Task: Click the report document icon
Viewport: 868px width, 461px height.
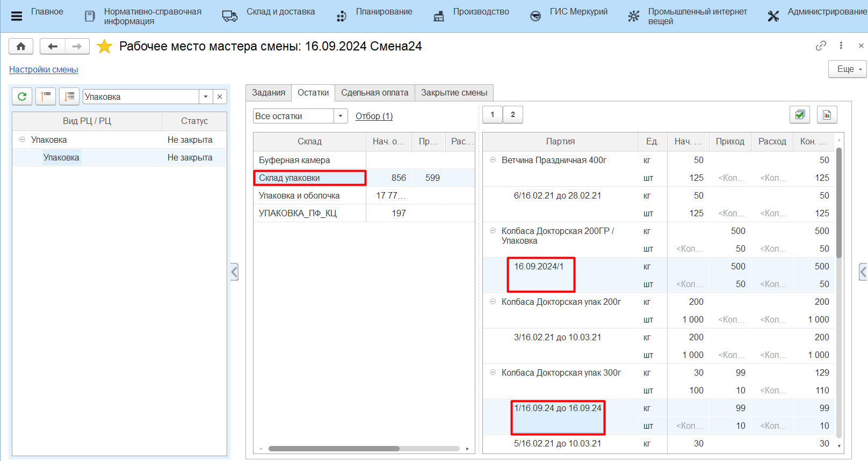Action: tap(827, 115)
